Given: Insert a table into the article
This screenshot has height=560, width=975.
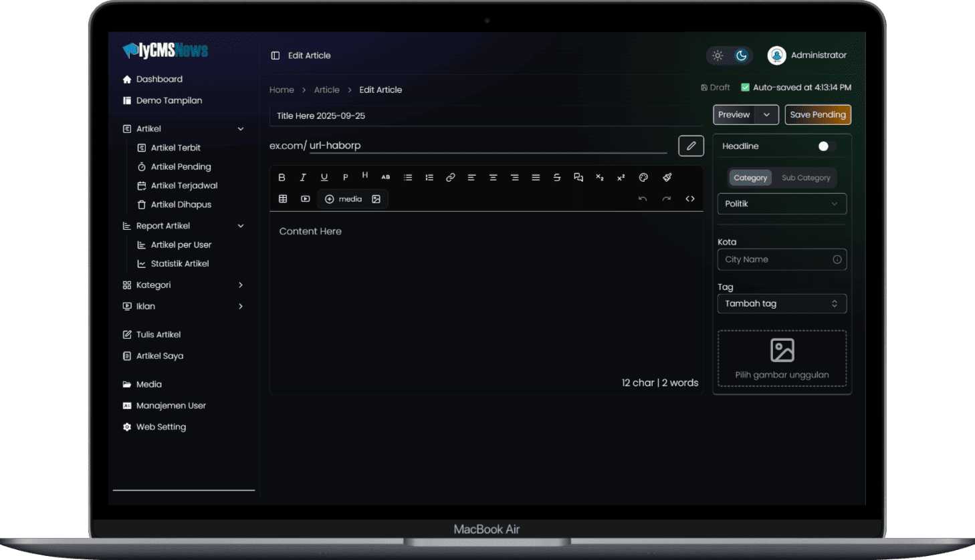Looking at the screenshot, I should tap(283, 199).
